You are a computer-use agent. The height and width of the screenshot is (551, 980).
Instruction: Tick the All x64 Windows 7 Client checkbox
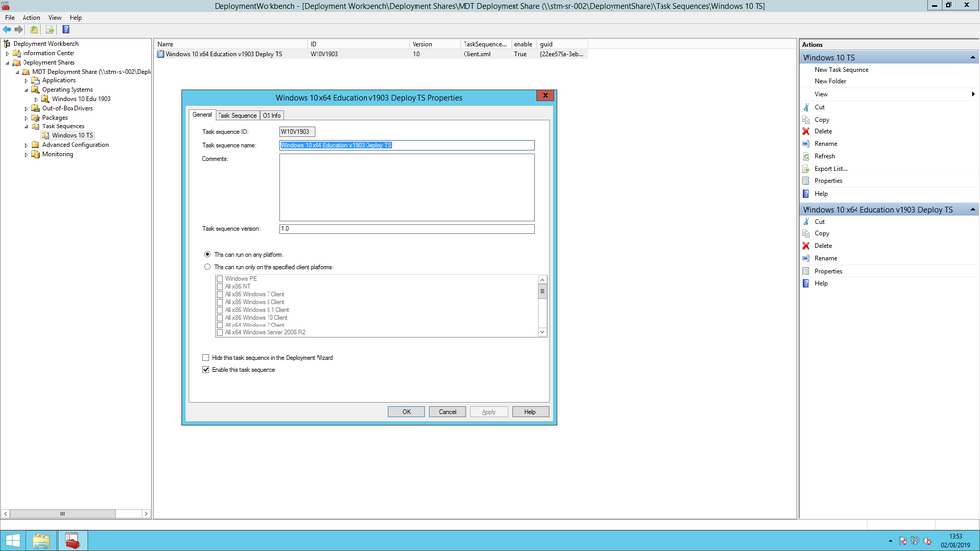coord(220,326)
